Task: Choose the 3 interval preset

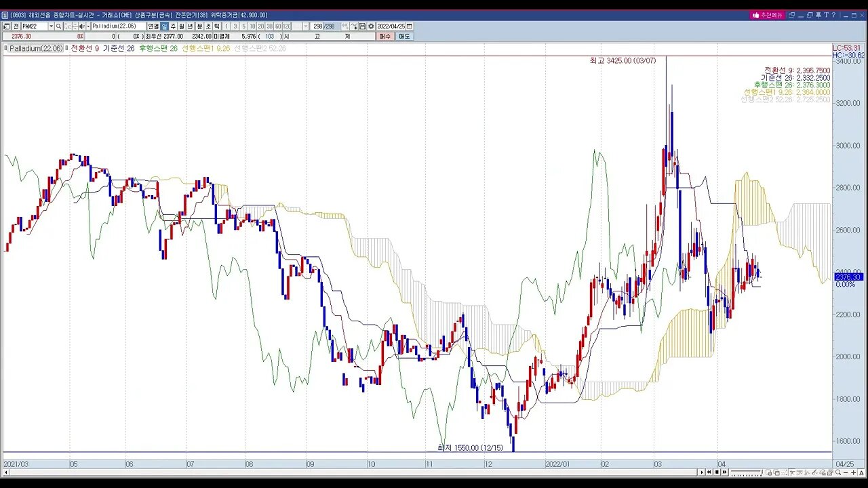Action: coord(235,26)
